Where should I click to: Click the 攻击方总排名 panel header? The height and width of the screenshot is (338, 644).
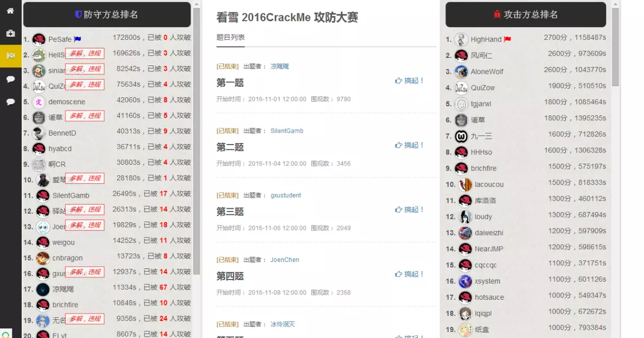coord(526,14)
